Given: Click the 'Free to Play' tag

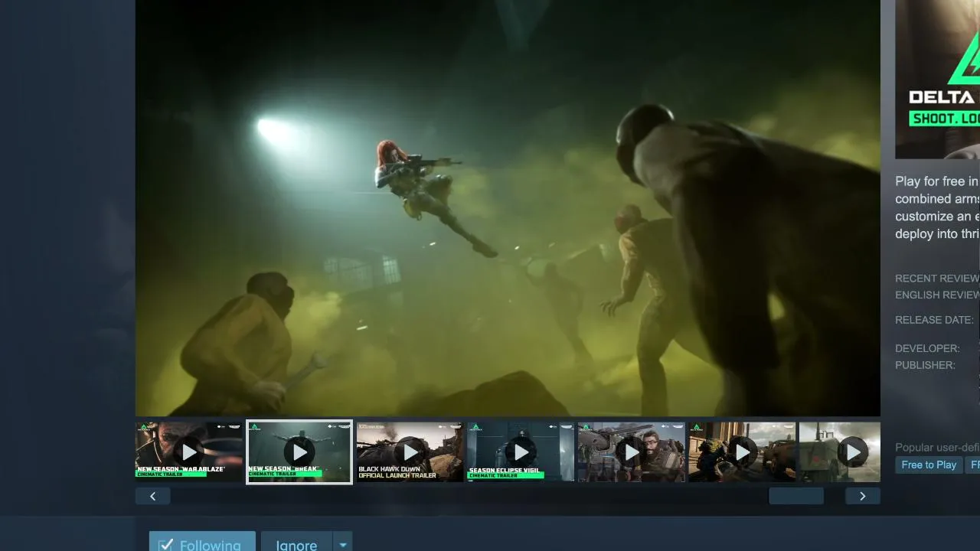Looking at the screenshot, I should point(929,465).
